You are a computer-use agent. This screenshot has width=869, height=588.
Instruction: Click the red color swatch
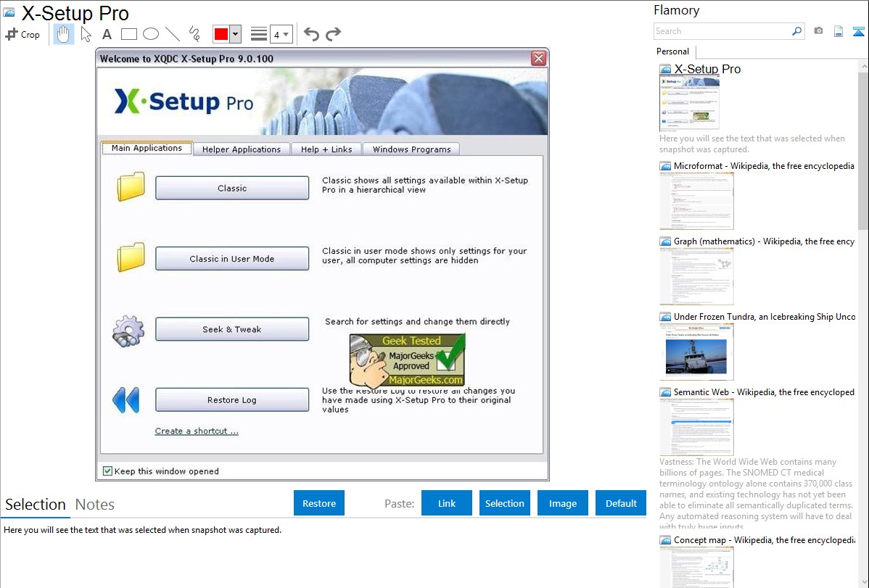point(221,34)
